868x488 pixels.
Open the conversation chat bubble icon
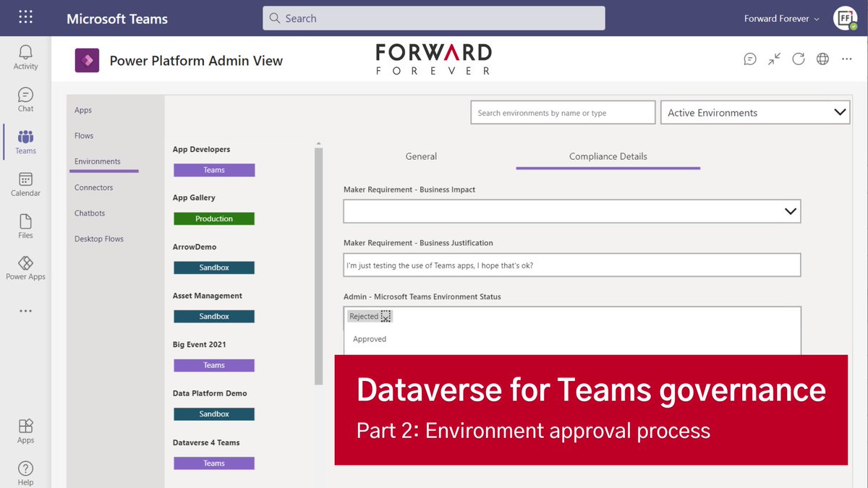pos(750,59)
